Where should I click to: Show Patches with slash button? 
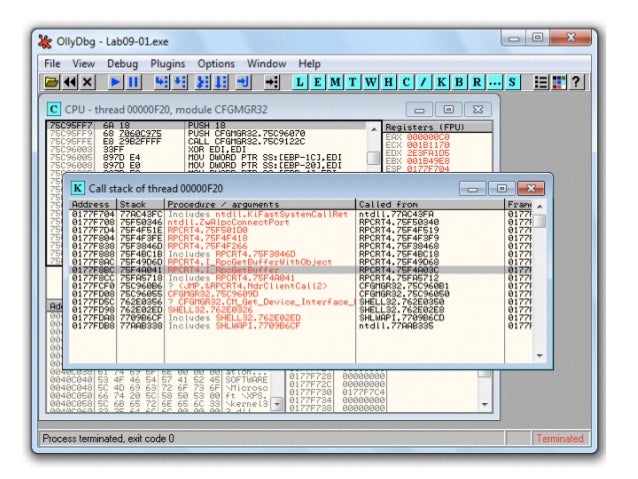point(424,82)
